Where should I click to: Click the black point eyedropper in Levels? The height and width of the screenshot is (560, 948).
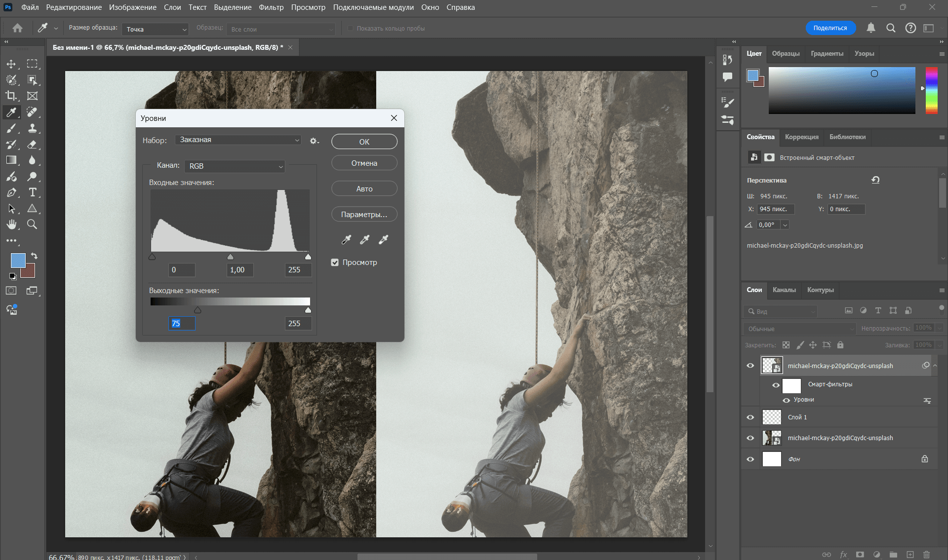[x=346, y=239]
